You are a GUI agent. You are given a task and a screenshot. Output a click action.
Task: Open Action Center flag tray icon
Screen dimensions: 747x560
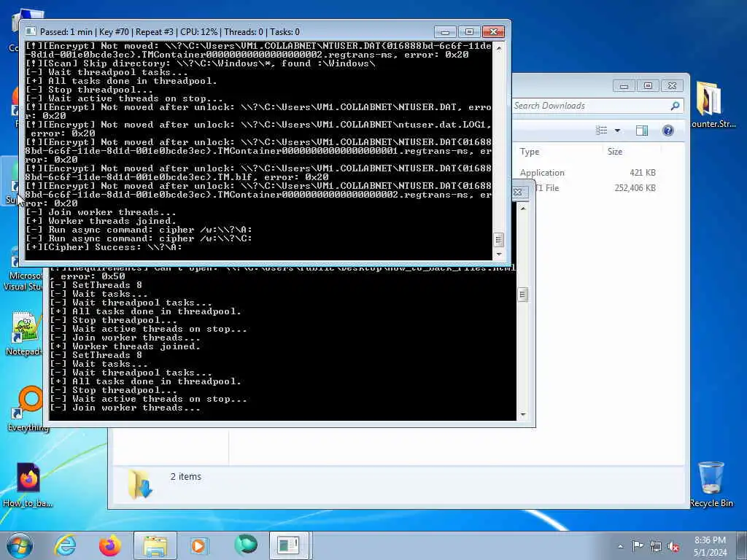[x=638, y=545]
